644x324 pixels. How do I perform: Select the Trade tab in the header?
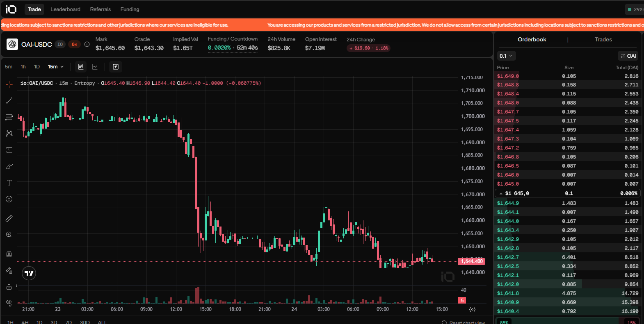pyautogui.click(x=34, y=9)
